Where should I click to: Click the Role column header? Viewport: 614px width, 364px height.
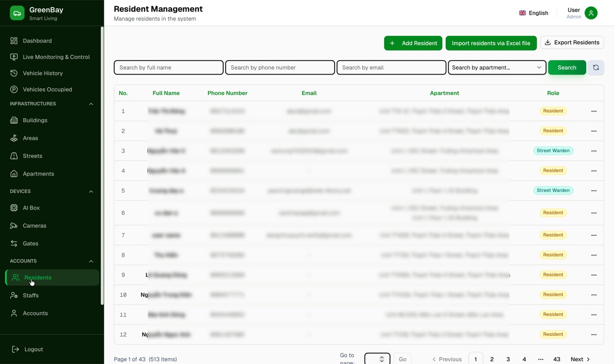coord(553,93)
